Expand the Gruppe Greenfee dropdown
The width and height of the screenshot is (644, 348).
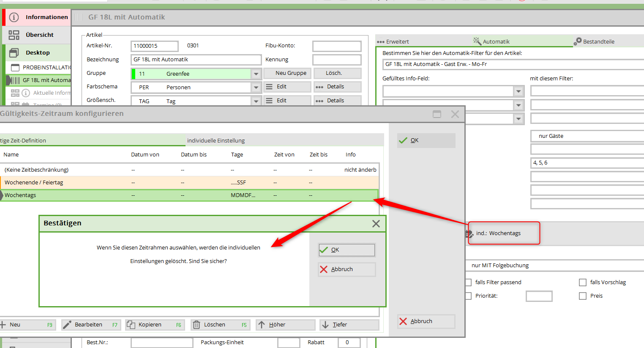pos(256,74)
